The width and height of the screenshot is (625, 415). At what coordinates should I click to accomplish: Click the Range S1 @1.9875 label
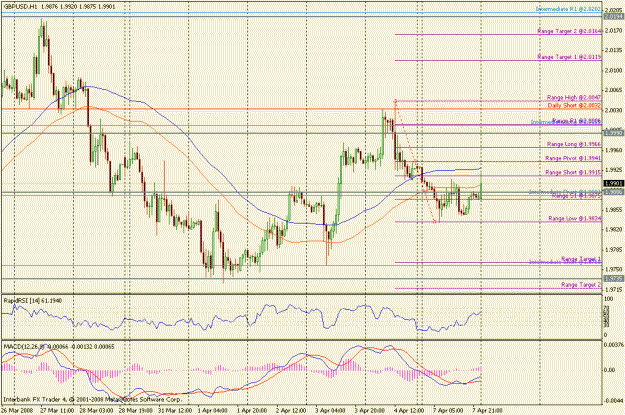(576, 196)
